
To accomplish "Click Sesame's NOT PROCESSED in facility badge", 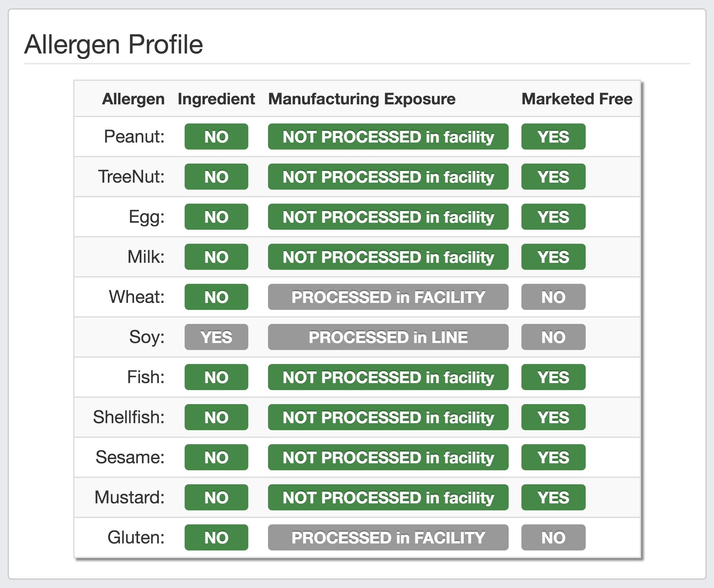I will pyautogui.click(x=388, y=457).
